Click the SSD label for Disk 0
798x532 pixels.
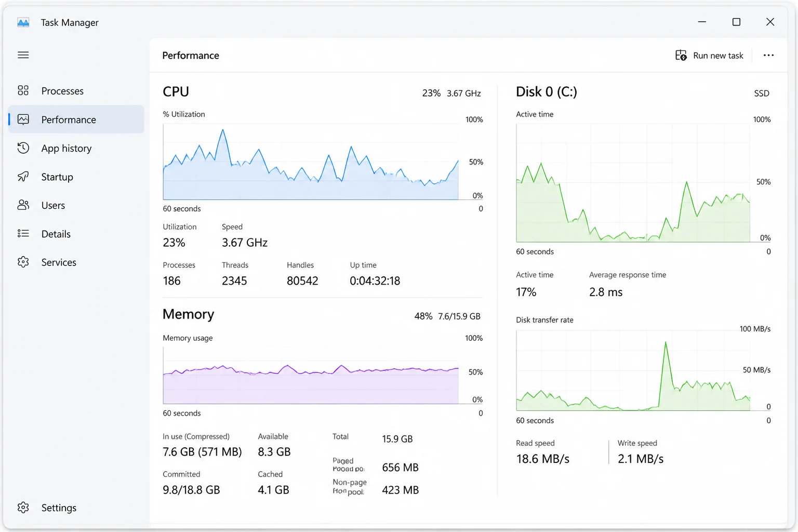762,94
